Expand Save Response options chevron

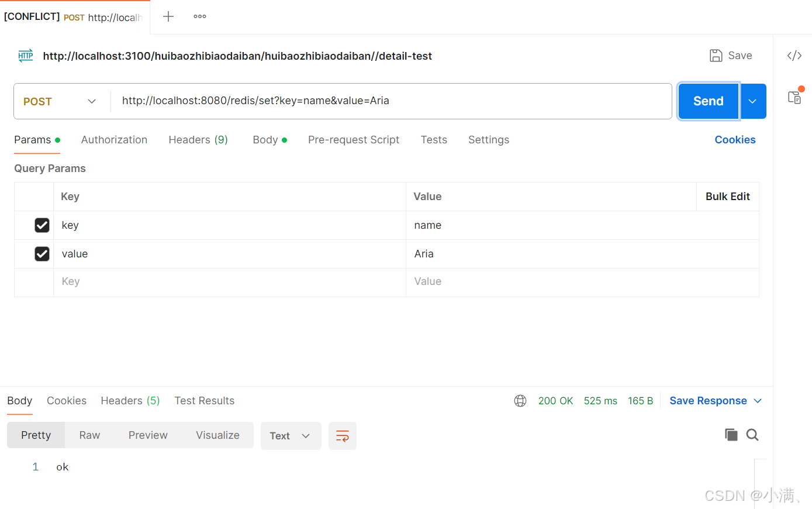tap(758, 401)
